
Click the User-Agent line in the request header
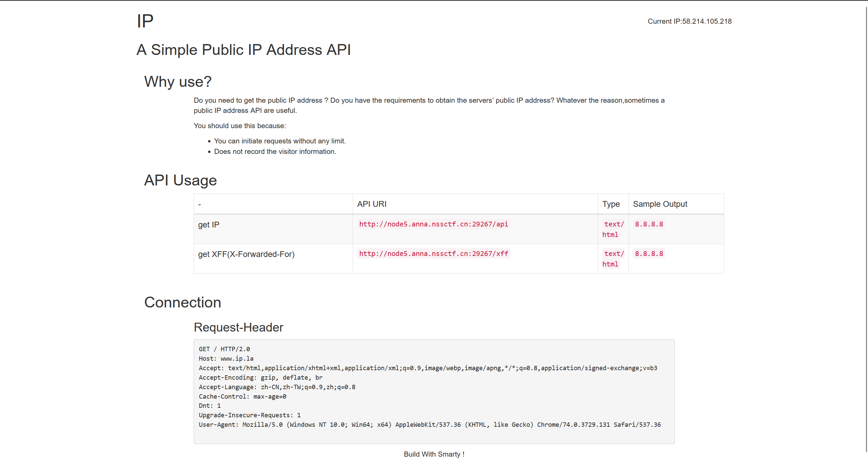click(429, 425)
